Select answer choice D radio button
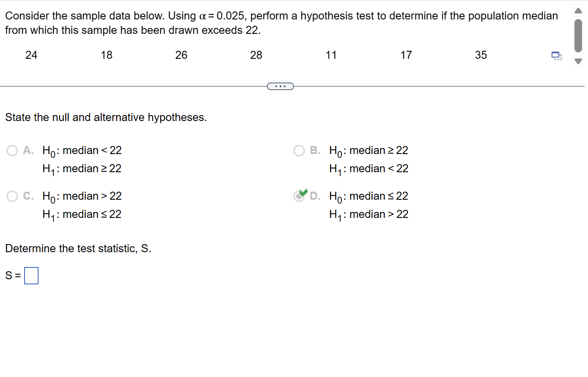 click(299, 196)
